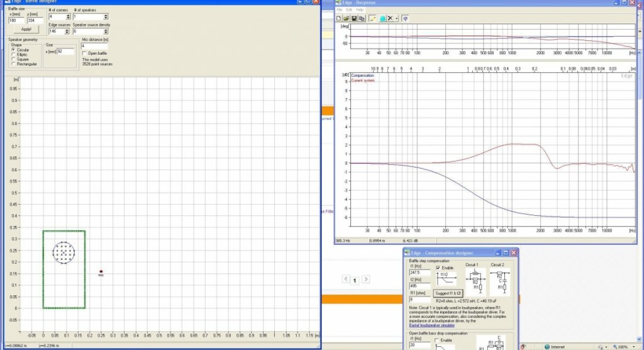This screenshot has width=644, height=350.
Task: Click the f2 [Hz] field showing 495
Action: pyautogui.click(x=419, y=286)
